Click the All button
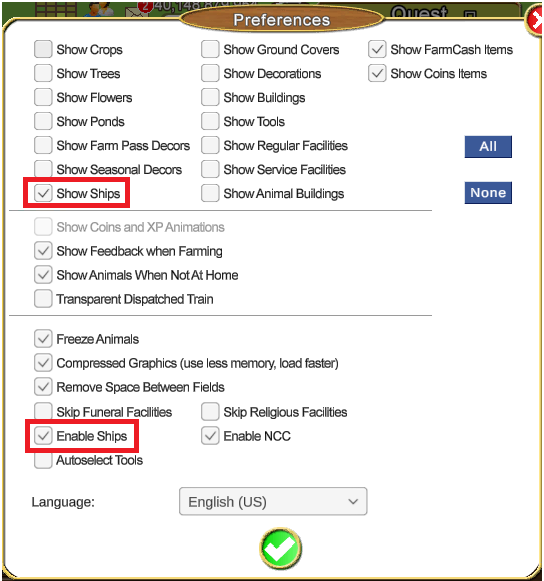The image size is (544, 581). tap(488, 147)
